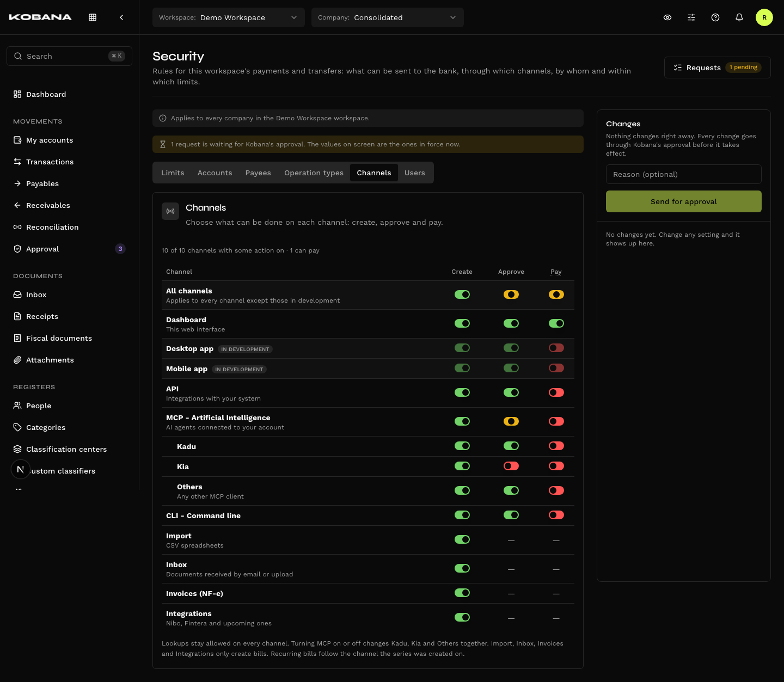
Task: Click the Dashboard sidebar icon
Action: (17, 94)
